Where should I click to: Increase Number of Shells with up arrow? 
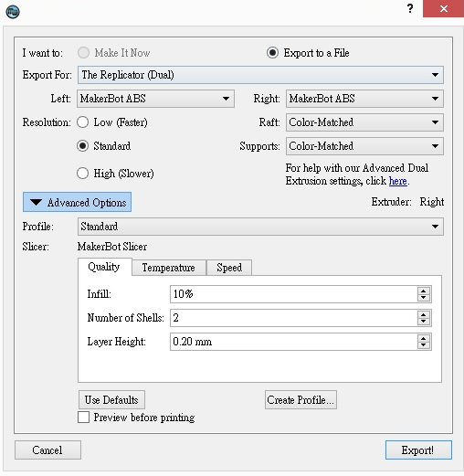point(424,314)
